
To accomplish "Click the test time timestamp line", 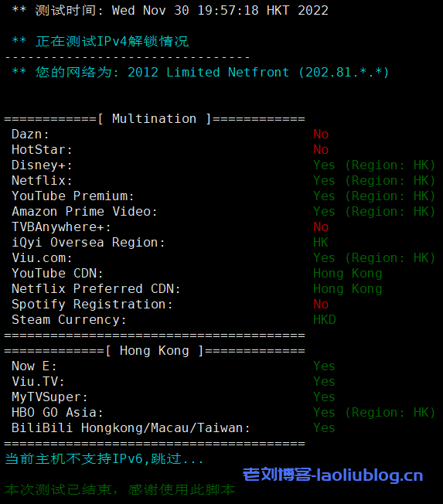I will coord(170,11).
